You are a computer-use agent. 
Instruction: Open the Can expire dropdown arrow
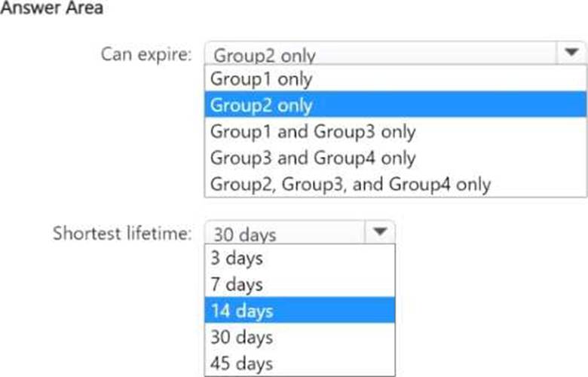(571, 54)
